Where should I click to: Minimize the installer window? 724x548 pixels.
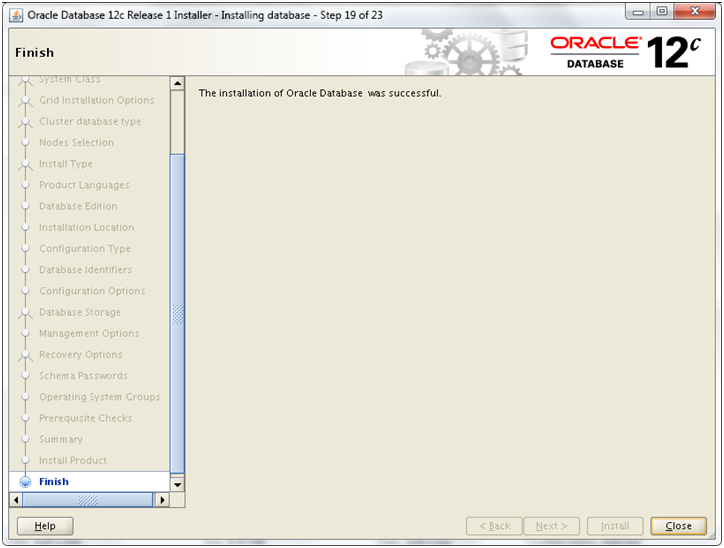tap(638, 12)
